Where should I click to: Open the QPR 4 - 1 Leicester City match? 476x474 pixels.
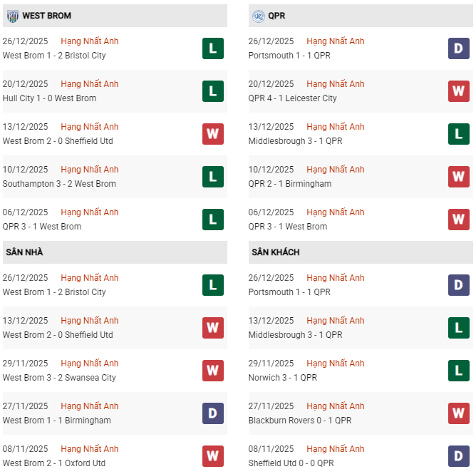(x=293, y=98)
